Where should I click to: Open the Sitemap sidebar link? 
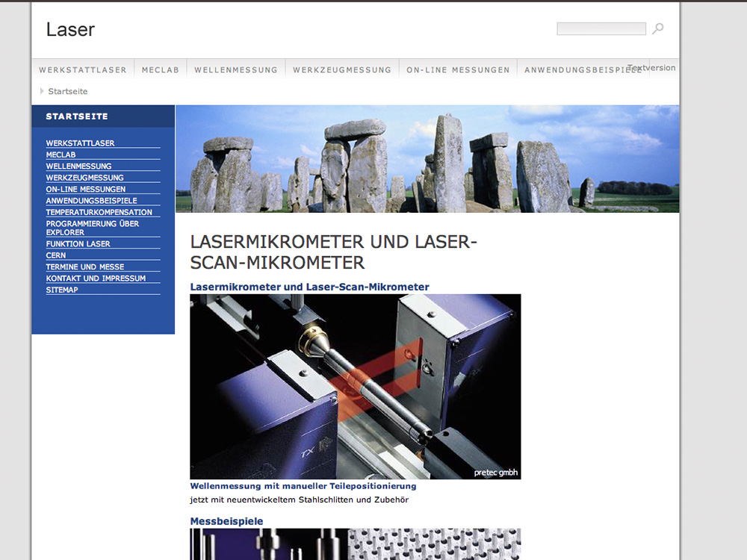pyautogui.click(x=62, y=290)
